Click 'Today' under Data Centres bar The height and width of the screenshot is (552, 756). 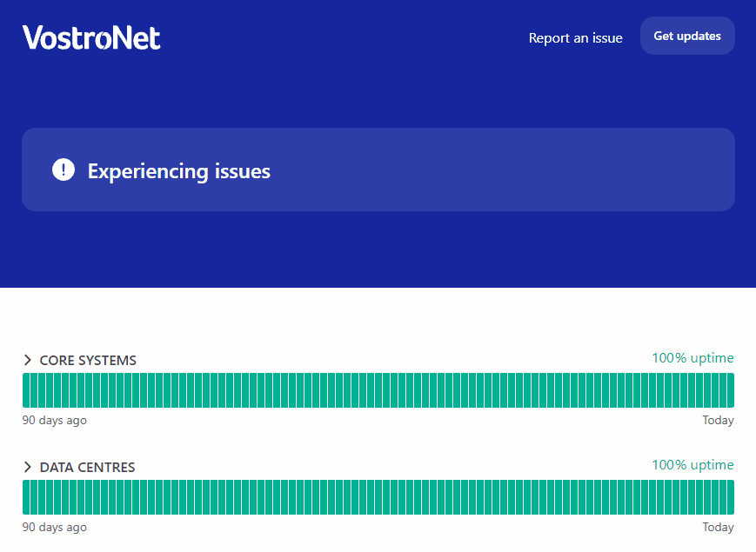718,528
